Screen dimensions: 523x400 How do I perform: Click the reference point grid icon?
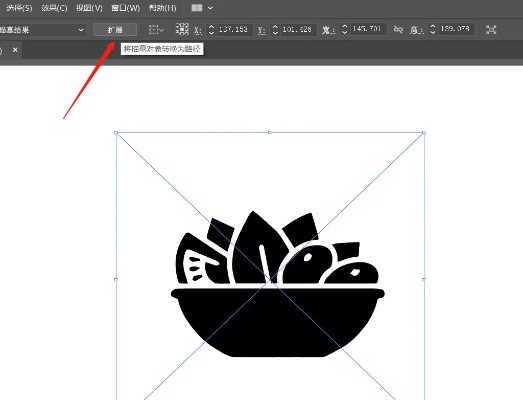[x=182, y=29]
